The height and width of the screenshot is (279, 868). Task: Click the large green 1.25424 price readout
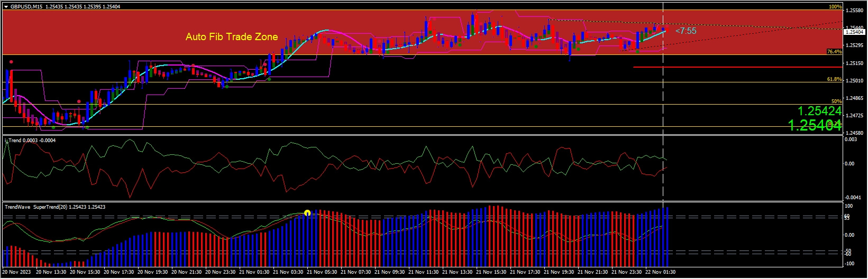(819, 111)
